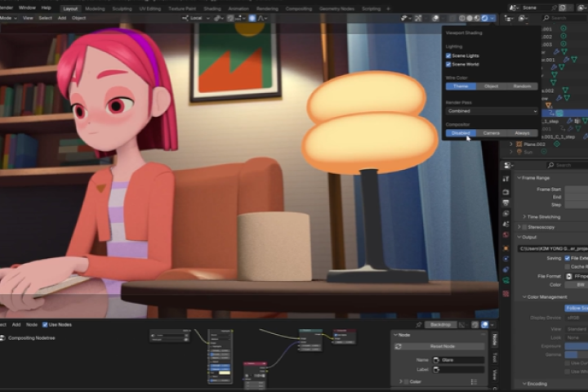588x392 pixels.
Task: Select solid viewport shading mode icon
Action: click(x=469, y=17)
